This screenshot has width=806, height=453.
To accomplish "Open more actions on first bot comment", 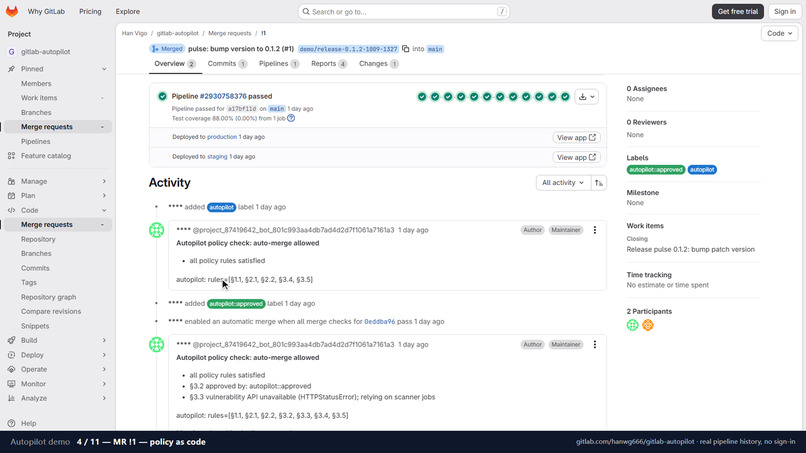I will [595, 230].
